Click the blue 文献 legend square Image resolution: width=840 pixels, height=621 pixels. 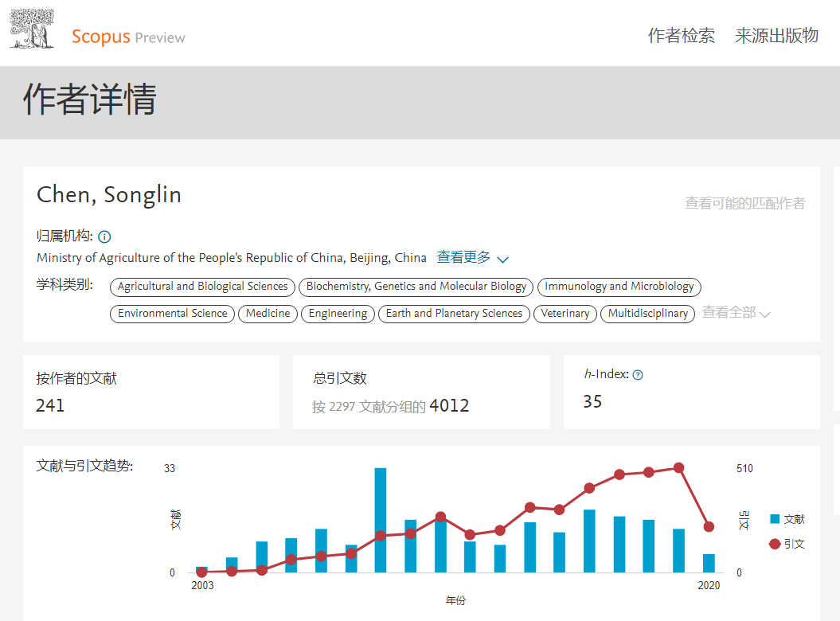click(775, 519)
